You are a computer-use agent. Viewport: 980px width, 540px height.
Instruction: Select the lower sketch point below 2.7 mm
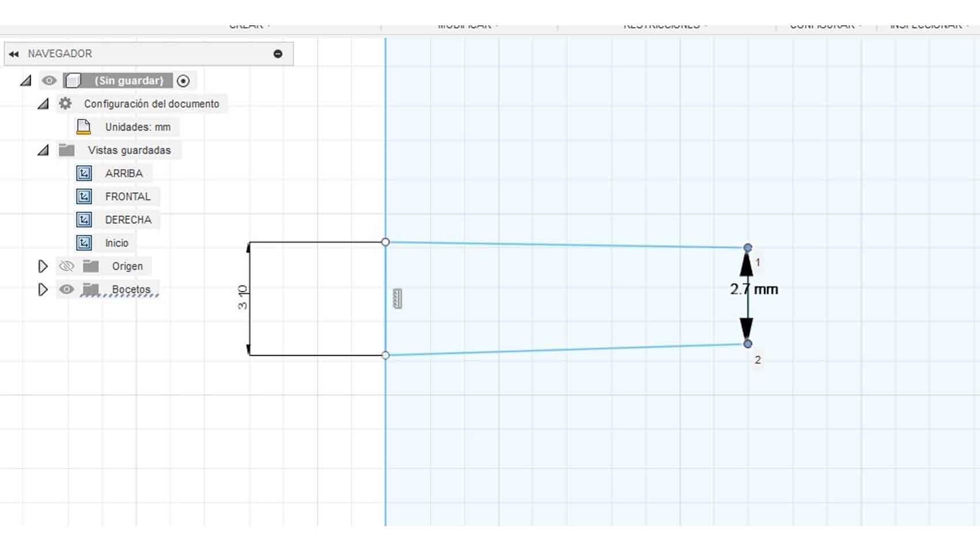[747, 344]
